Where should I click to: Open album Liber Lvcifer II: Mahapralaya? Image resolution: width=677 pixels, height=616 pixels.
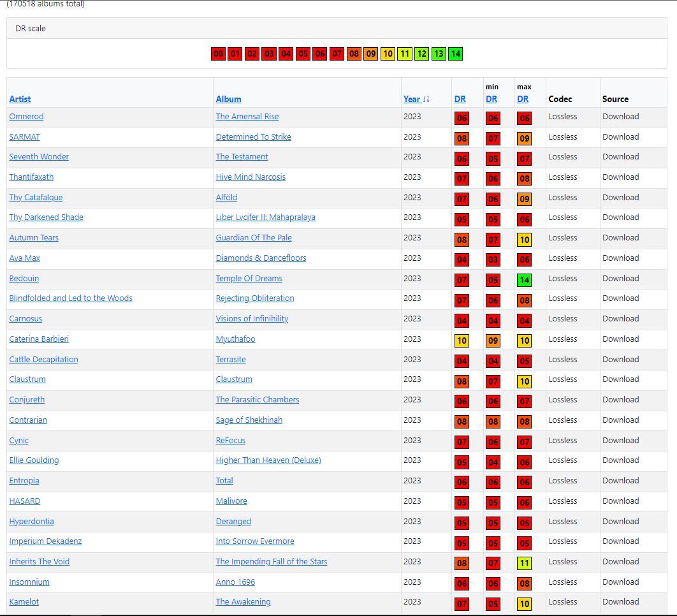click(x=266, y=217)
